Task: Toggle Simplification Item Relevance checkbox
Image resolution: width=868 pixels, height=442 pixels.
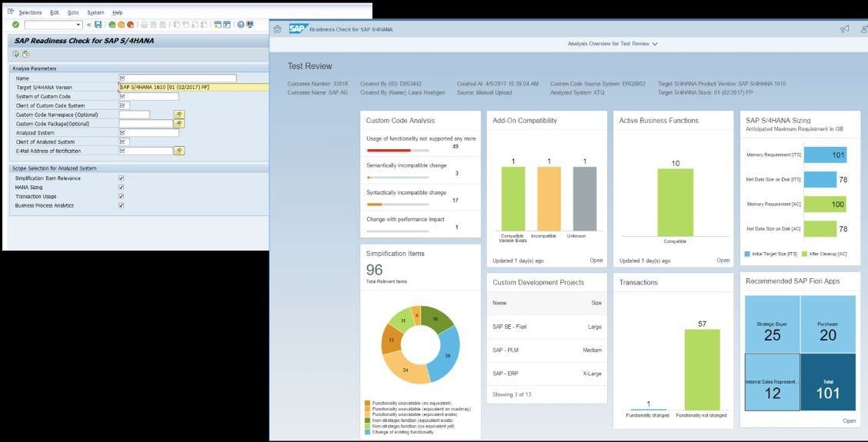Action: [122, 178]
